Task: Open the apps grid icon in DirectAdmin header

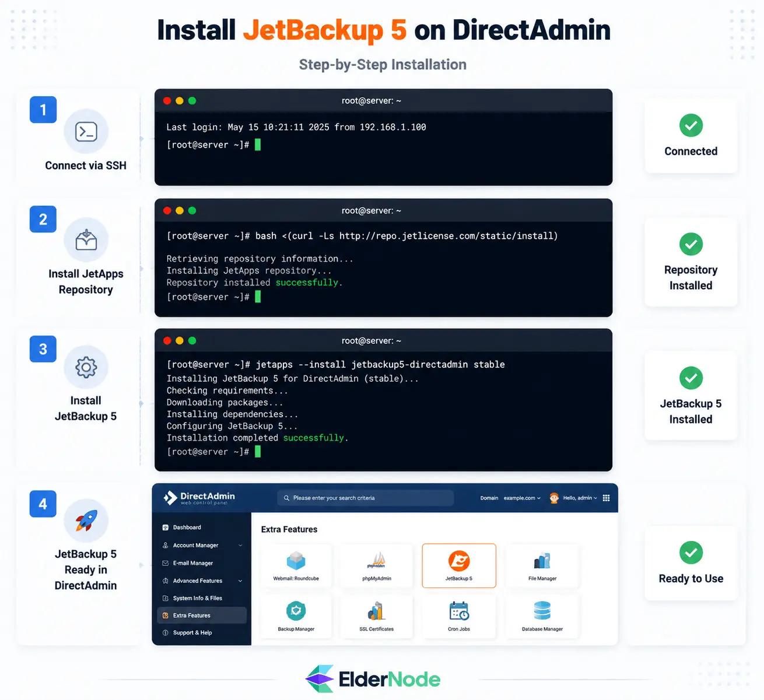Action: (x=606, y=498)
